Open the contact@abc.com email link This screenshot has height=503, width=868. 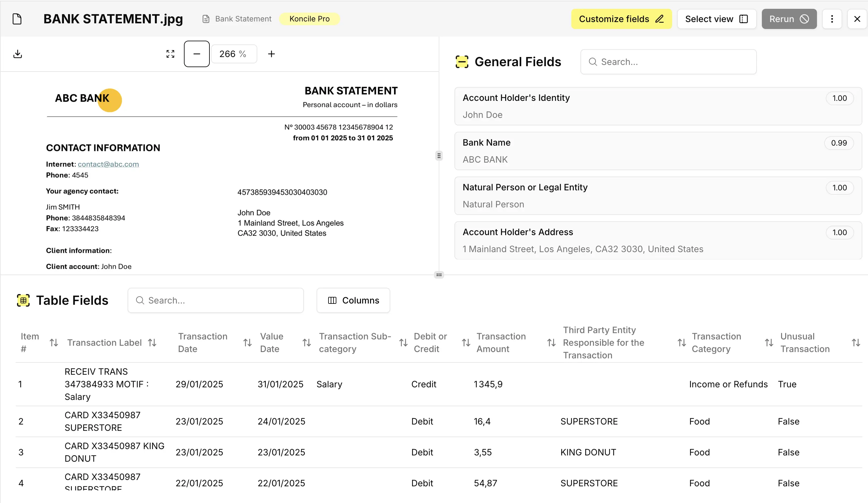click(x=108, y=164)
